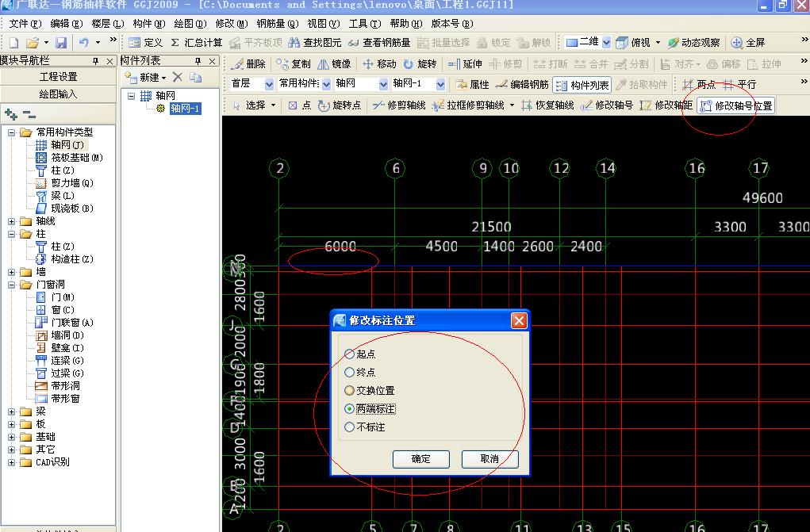Click 修改轴号位置 toolbar button
Screen dimensions: 810x532
735,106
